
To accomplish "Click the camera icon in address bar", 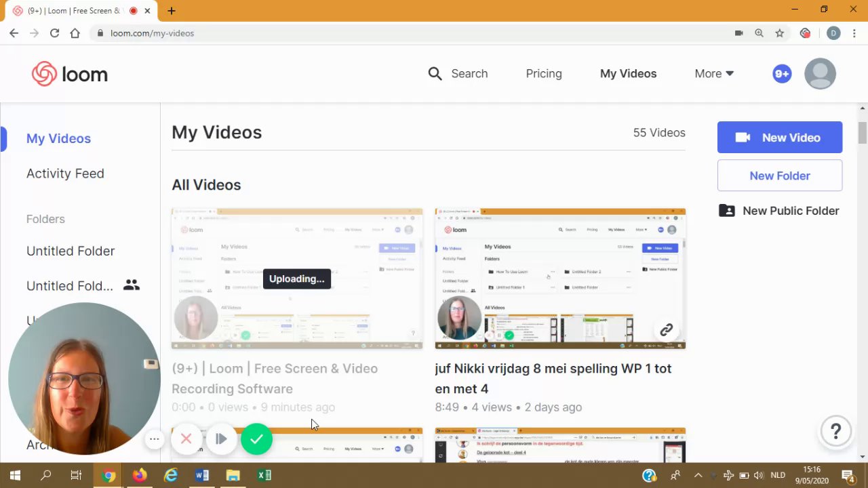I will click(739, 33).
